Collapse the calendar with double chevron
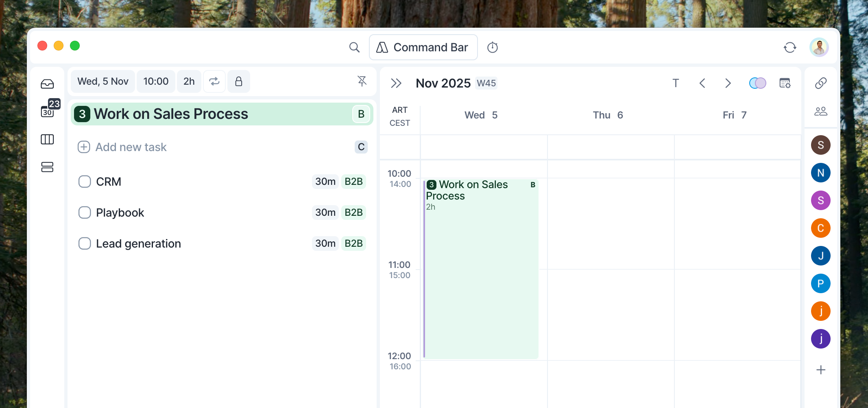 coord(396,83)
